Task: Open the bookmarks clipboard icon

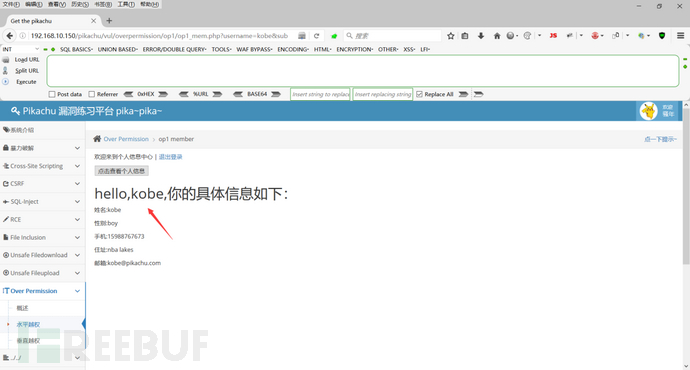Action: click(465, 36)
